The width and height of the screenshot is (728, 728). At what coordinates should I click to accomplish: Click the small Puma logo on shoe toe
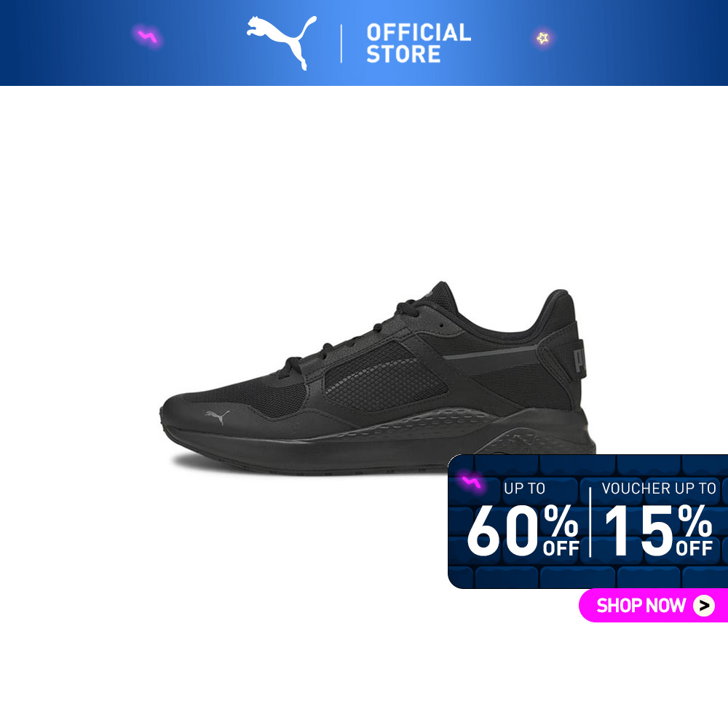tap(217, 416)
